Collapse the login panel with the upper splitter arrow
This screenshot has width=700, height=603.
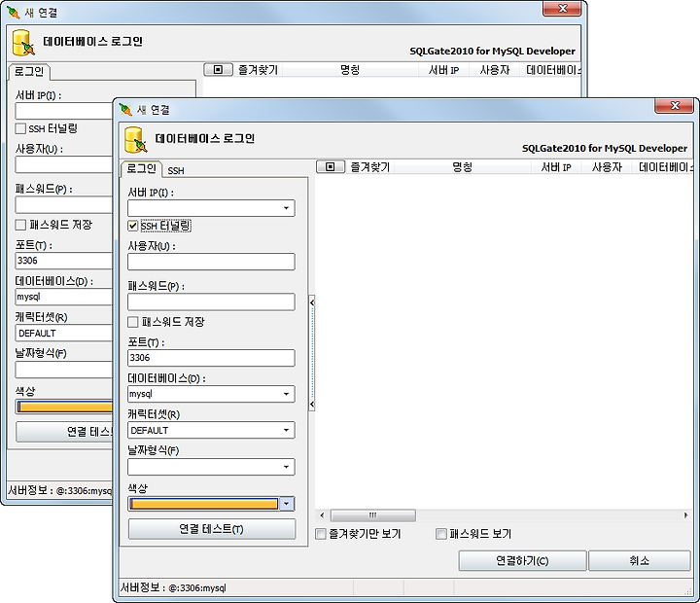(x=312, y=302)
